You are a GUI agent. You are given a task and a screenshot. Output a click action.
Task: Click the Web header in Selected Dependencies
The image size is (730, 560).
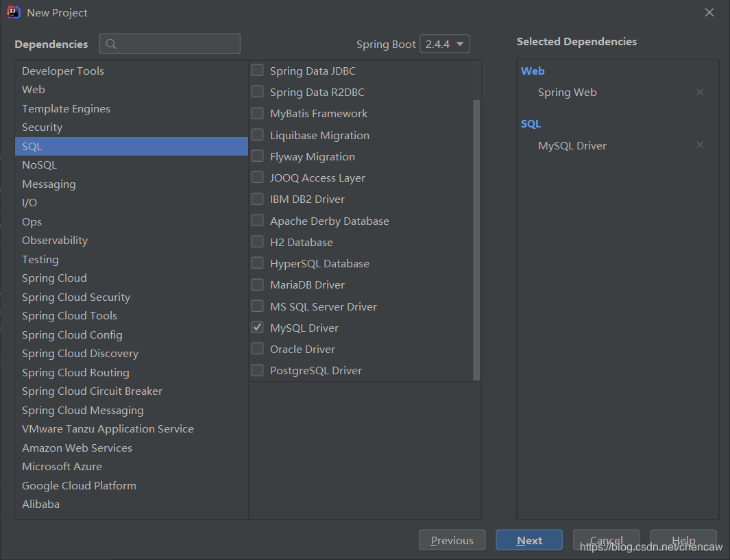(x=533, y=71)
